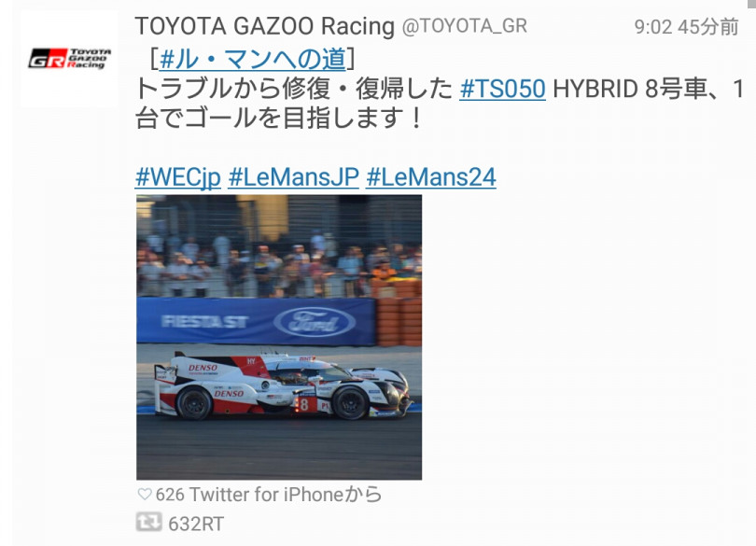756x546 pixels.
Task: Click the 9:02 45分前 timestamp
Action: pos(686,26)
